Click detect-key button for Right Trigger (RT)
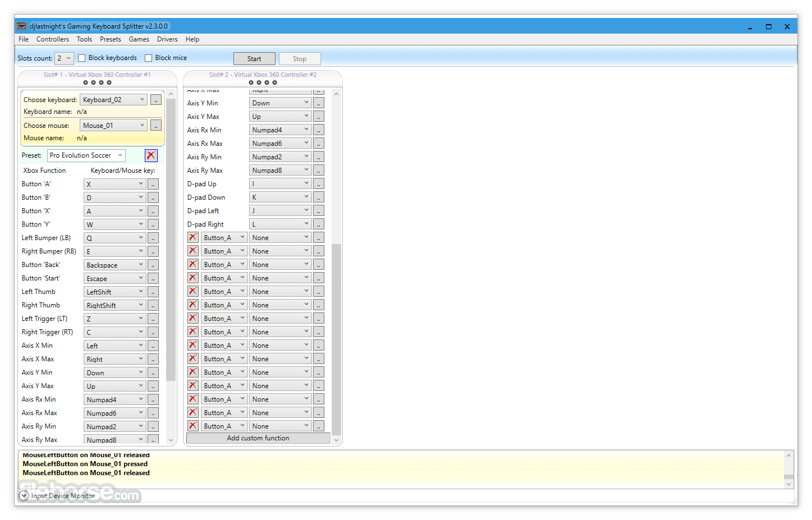 pos(153,332)
